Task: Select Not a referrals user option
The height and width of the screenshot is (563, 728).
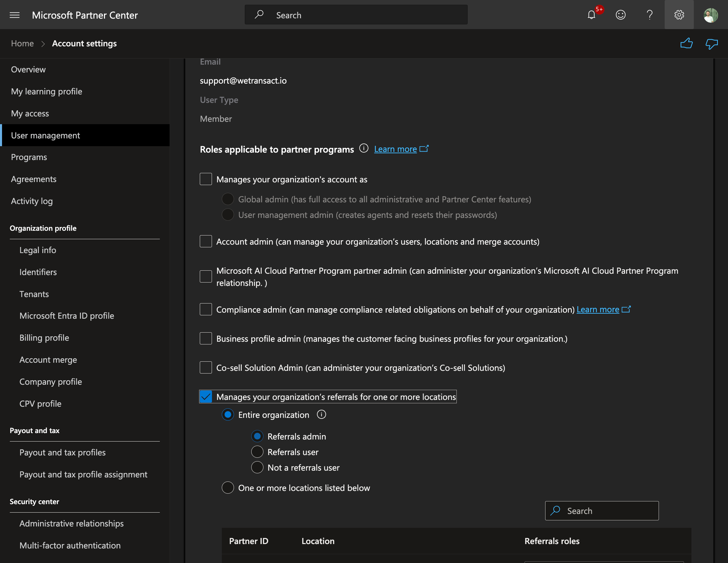Action: coord(257,467)
